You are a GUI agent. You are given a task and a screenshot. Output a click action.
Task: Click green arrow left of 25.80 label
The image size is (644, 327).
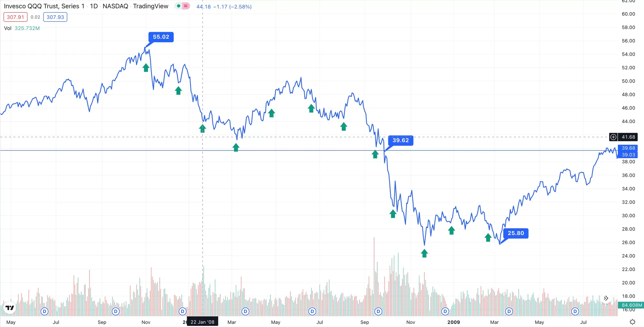coord(488,237)
